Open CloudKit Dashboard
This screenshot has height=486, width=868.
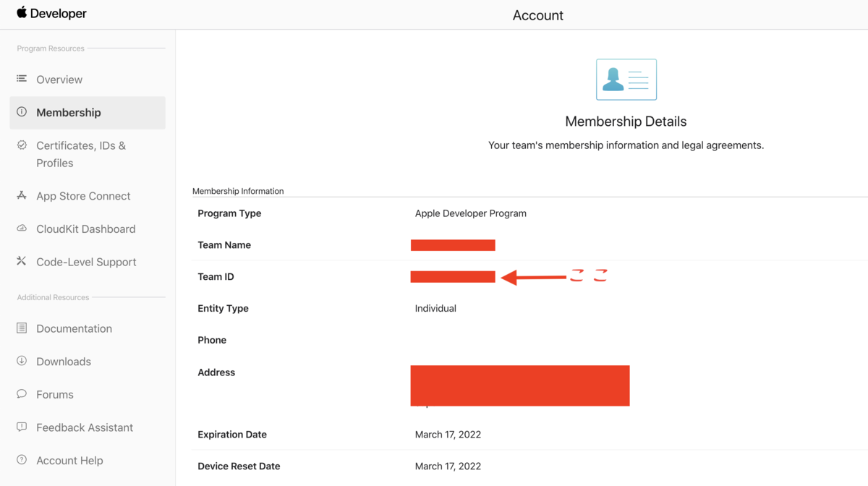88,229
